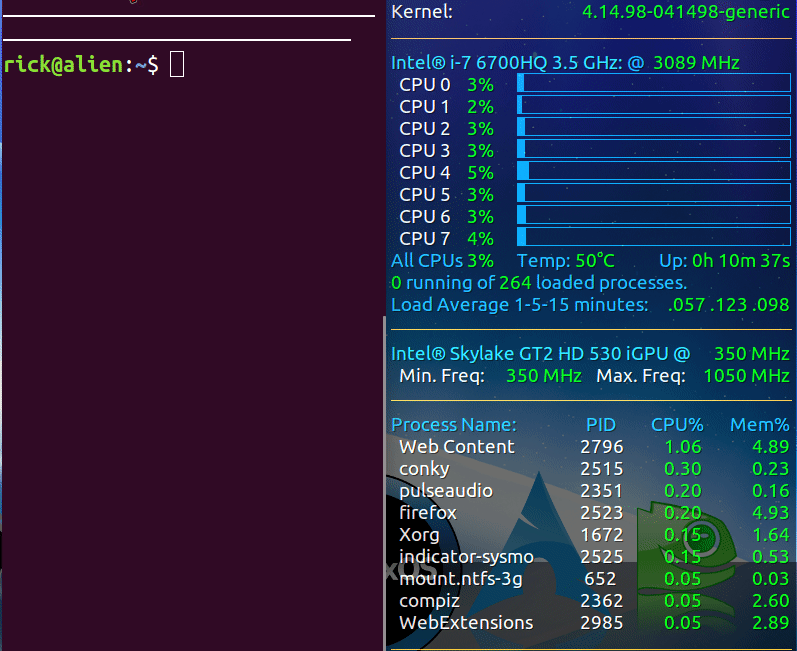The image size is (797, 651).
Task: Click the Process Name: column header
Action: [454, 425]
